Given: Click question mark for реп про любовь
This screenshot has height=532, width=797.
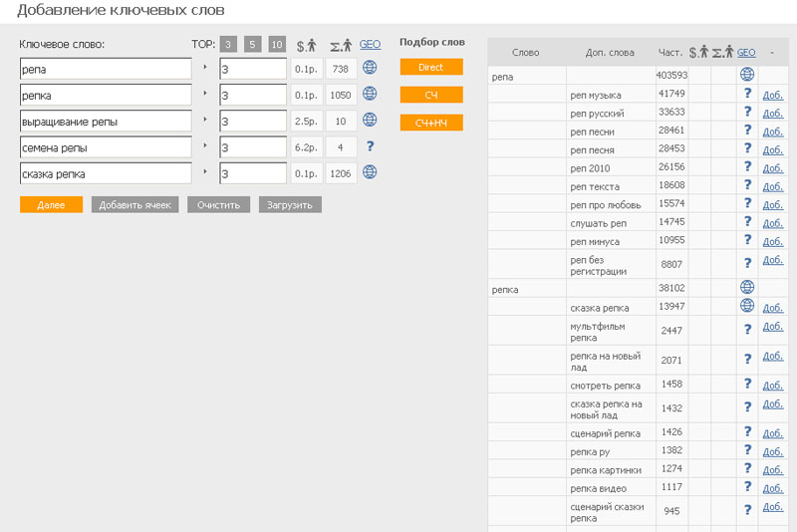Looking at the screenshot, I should pos(747,203).
